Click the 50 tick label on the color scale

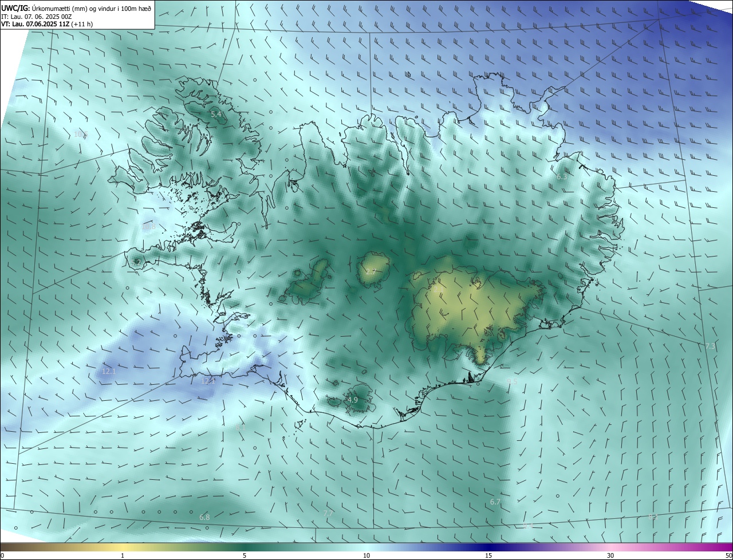[x=729, y=555]
